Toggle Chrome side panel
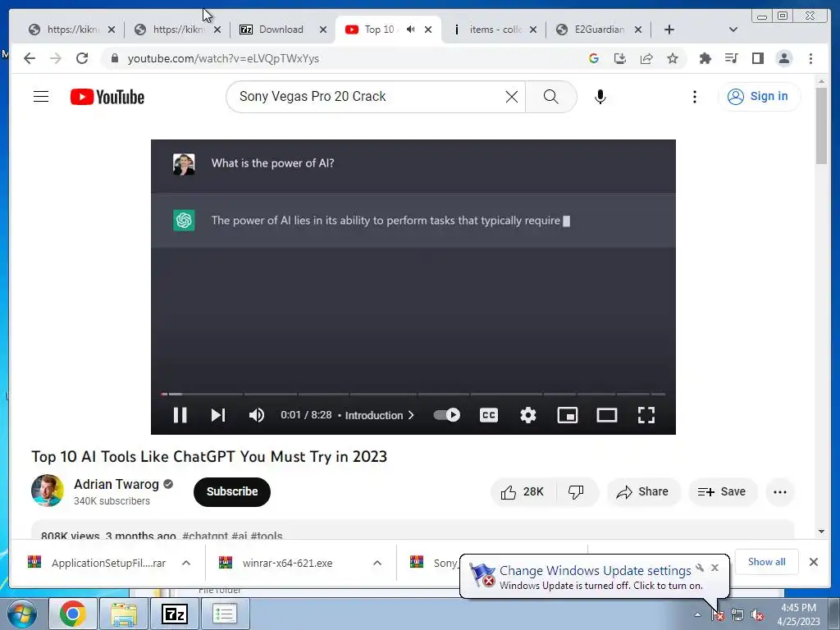 pos(757,58)
